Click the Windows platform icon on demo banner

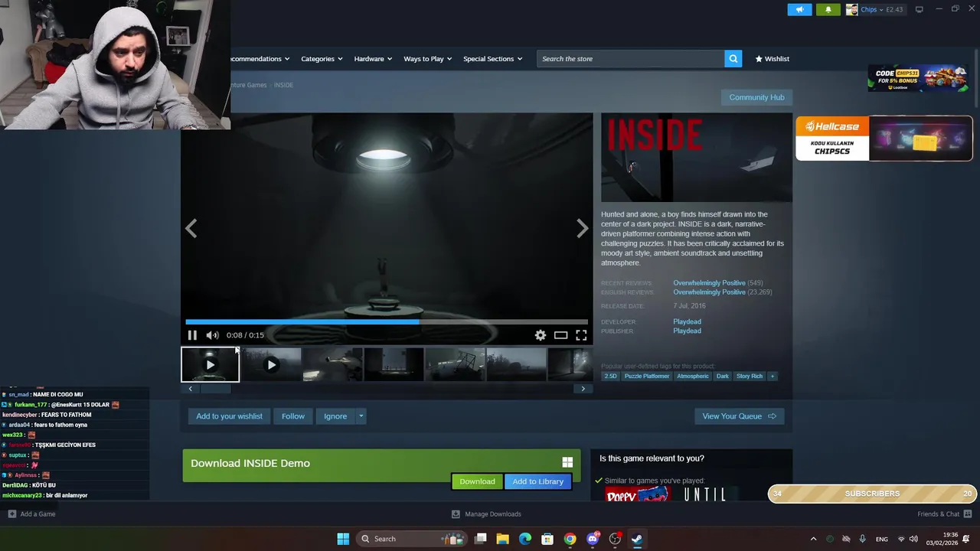point(567,462)
